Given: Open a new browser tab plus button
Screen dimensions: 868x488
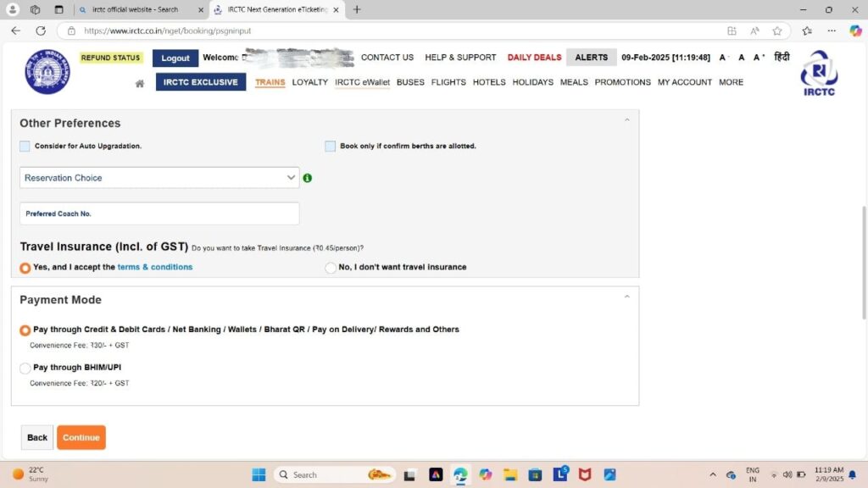Looking at the screenshot, I should pos(357,9).
